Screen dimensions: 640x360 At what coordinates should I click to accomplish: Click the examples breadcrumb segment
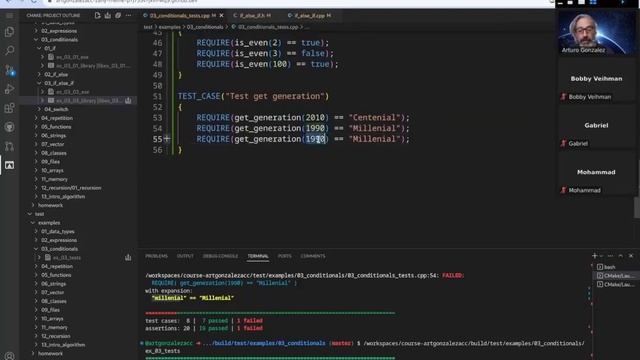pyautogui.click(x=169, y=27)
